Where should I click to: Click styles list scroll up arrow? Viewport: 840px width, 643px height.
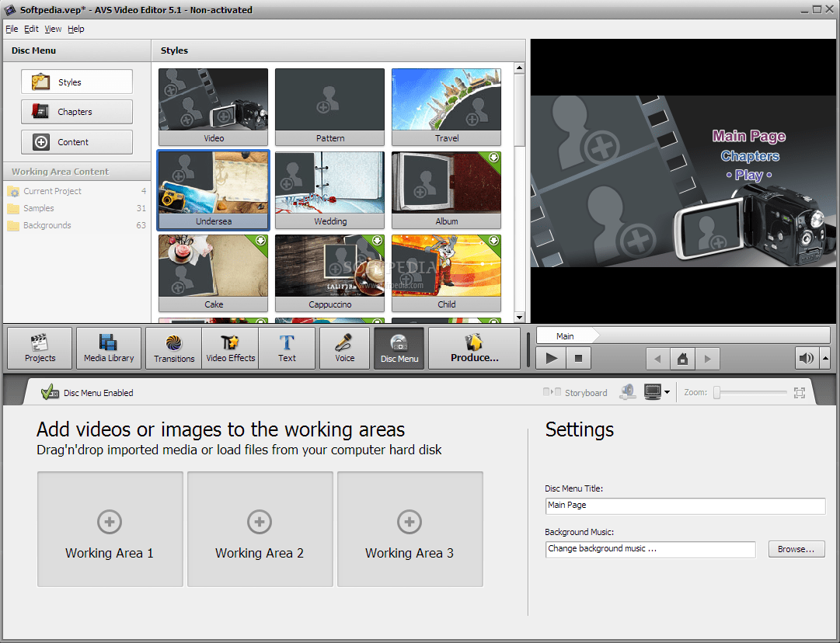click(518, 68)
